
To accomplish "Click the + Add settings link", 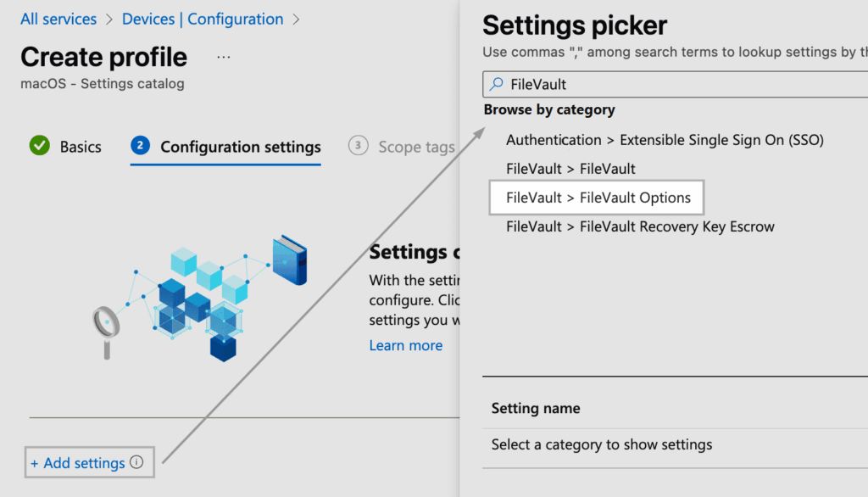I will (78, 463).
